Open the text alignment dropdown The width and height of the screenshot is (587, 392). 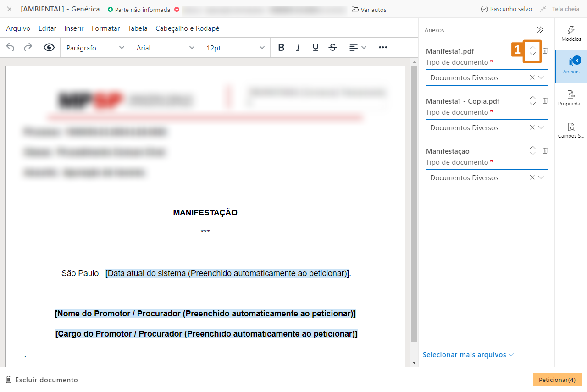point(358,48)
